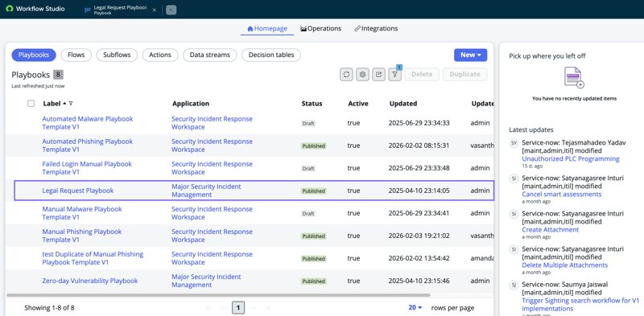Refresh the playbooks list
This screenshot has height=316, width=644.
pos(346,74)
